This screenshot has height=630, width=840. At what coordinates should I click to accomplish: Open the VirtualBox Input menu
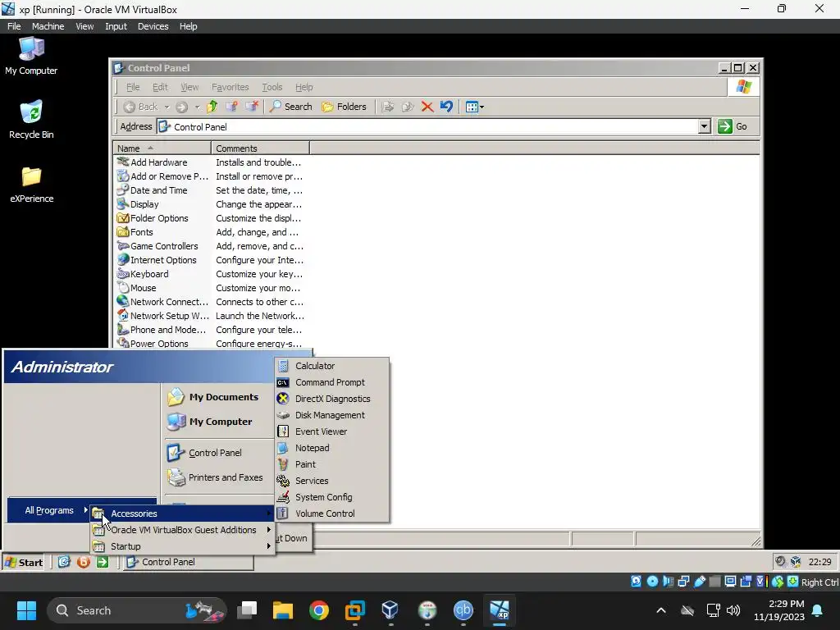pyautogui.click(x=116, y=26)
